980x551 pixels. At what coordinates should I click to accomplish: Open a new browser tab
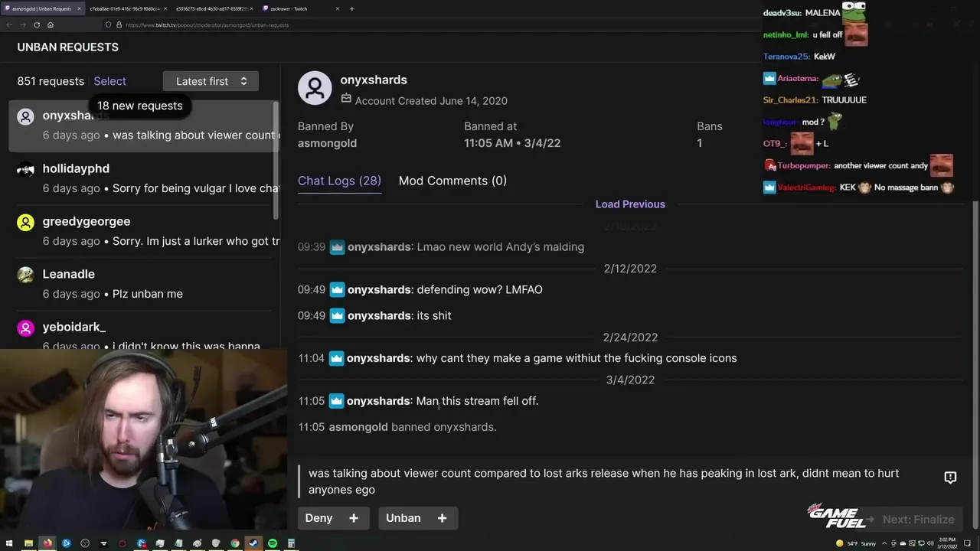(352, 8)
